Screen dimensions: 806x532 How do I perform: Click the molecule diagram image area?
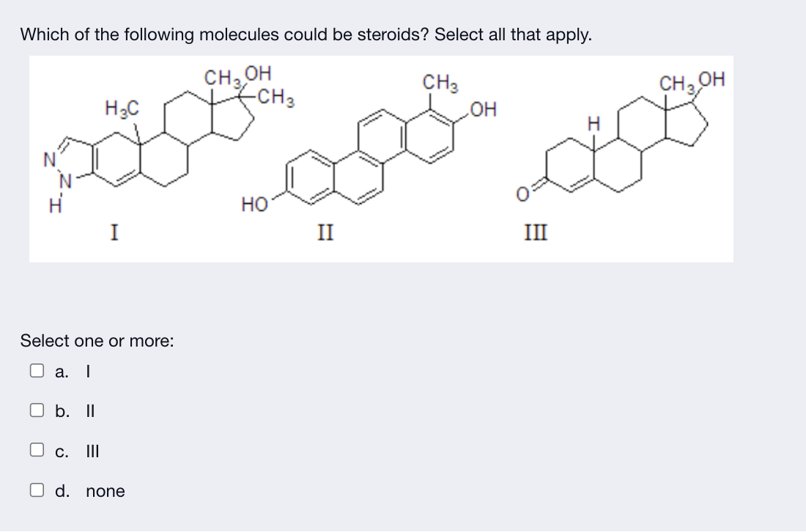click(x=381, y=158)
